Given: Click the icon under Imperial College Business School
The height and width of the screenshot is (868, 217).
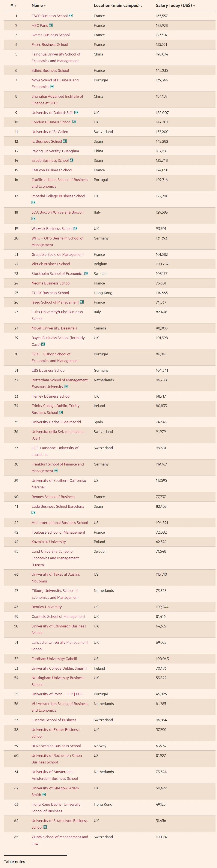Looking at the screenshot, I should tap(33, 202).
